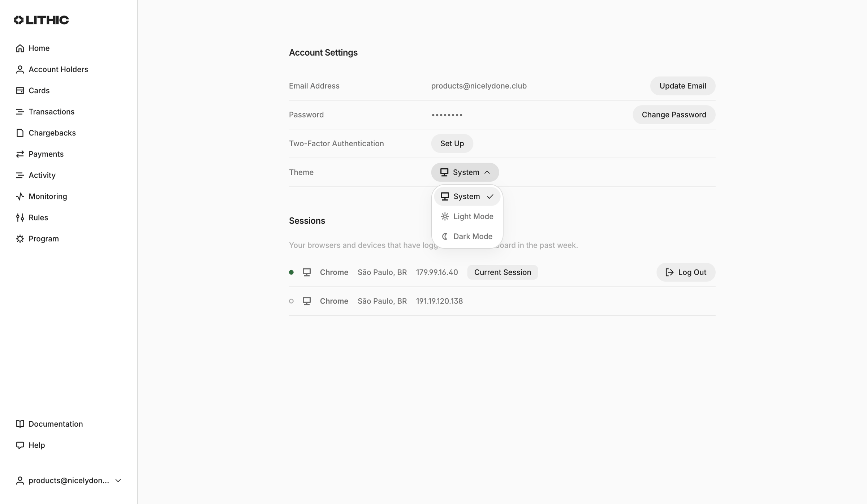Open Cards via the card icon
Viewport: 867px width, 504px height.
tap(20, 90)
